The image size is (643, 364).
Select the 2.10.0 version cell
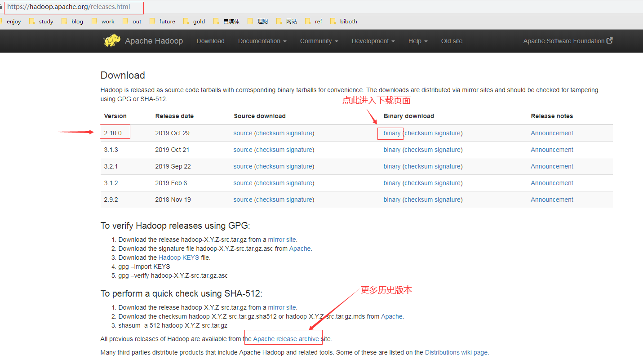coord(113,133)
